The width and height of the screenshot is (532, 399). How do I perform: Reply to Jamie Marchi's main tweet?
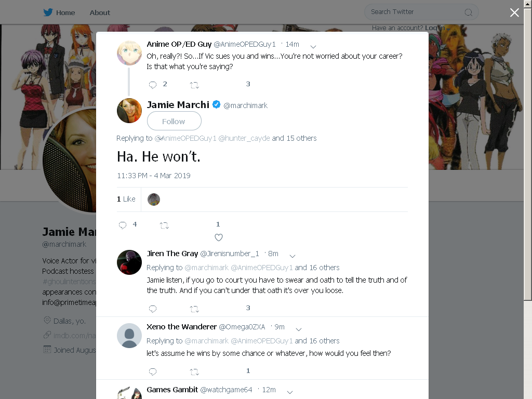(x=123, y=225)
